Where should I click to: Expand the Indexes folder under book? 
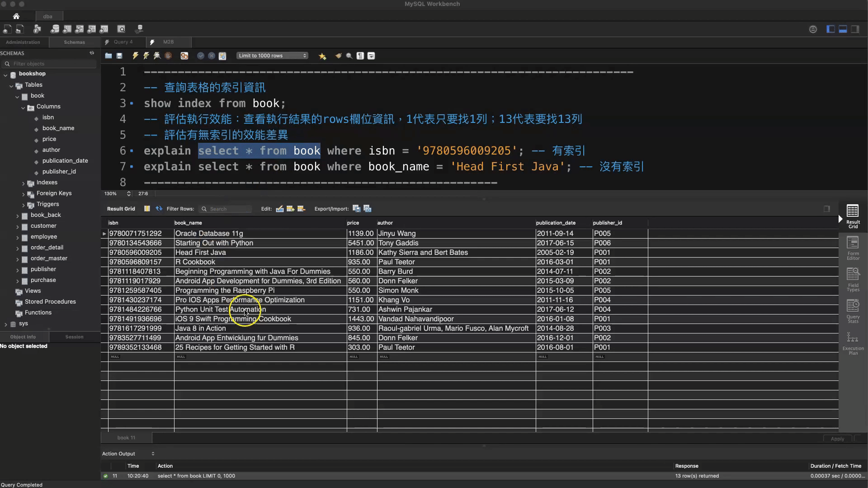click(x=24, y=183)
